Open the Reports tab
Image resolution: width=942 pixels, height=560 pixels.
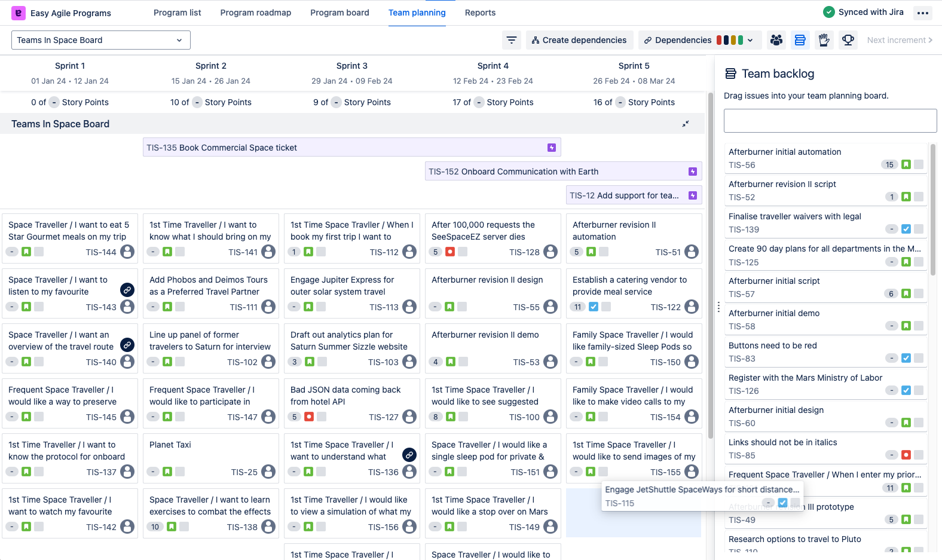coord(480,13)
